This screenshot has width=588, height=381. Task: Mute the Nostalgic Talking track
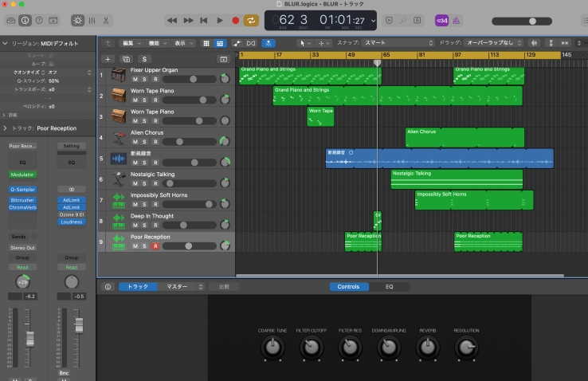coord(135,183)
